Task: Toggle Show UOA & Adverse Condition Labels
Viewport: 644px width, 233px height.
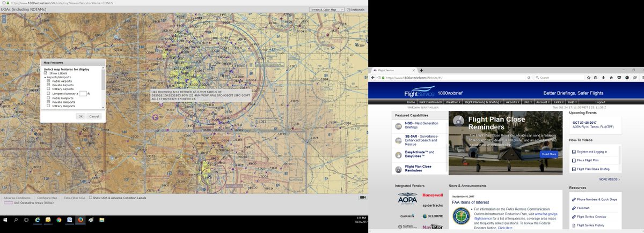Action: click(91, 198)
